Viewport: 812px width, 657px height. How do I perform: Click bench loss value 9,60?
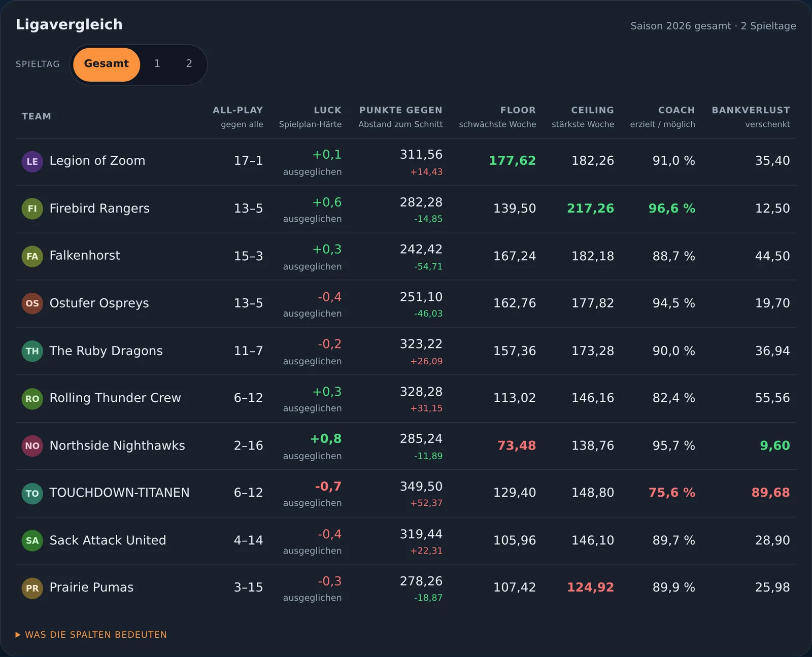pyautogui.click(x=775, y=445)
